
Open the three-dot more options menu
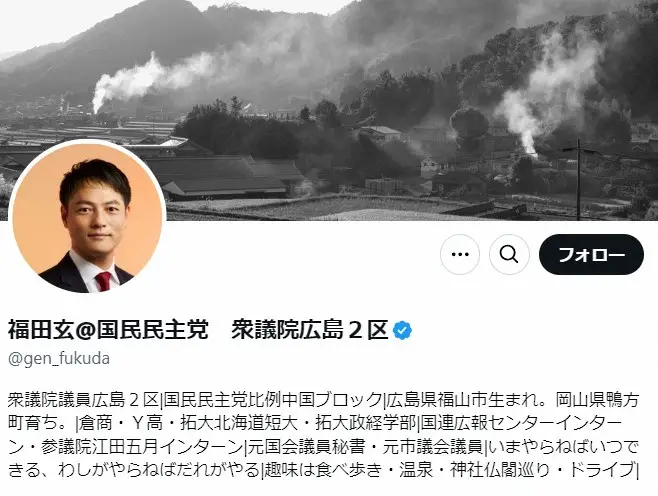(460, 254)
